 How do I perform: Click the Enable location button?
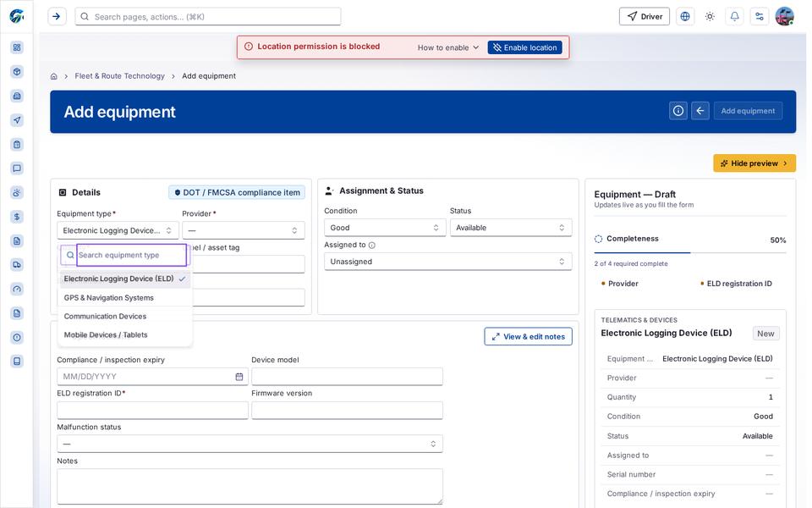click(x=524, y=47)
